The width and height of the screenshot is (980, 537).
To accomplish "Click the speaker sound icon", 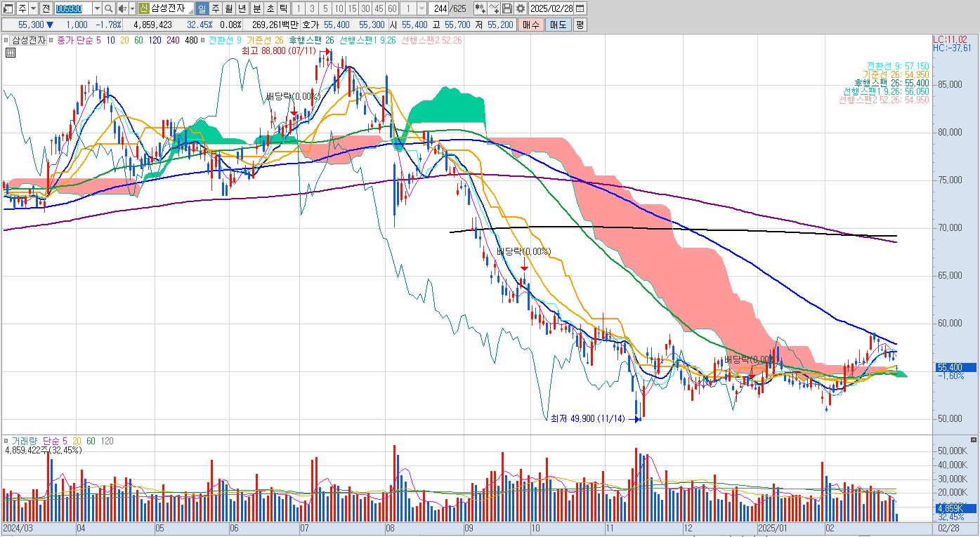I will [x=122, y=8].
